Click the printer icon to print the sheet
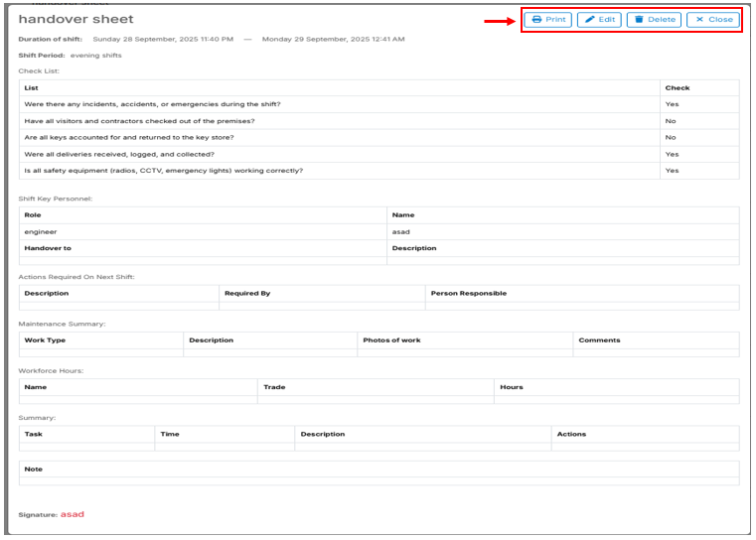Screen dimensions: 756x540 [536, 20]
